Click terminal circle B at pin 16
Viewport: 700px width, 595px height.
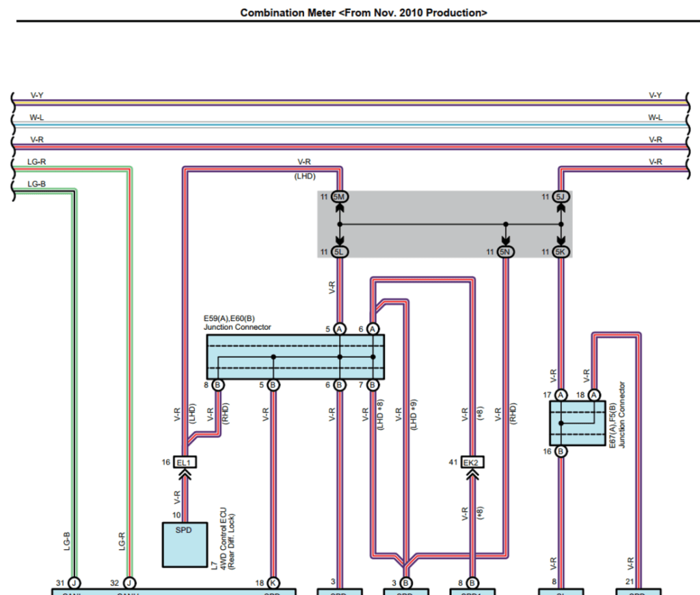pos(561,452)
